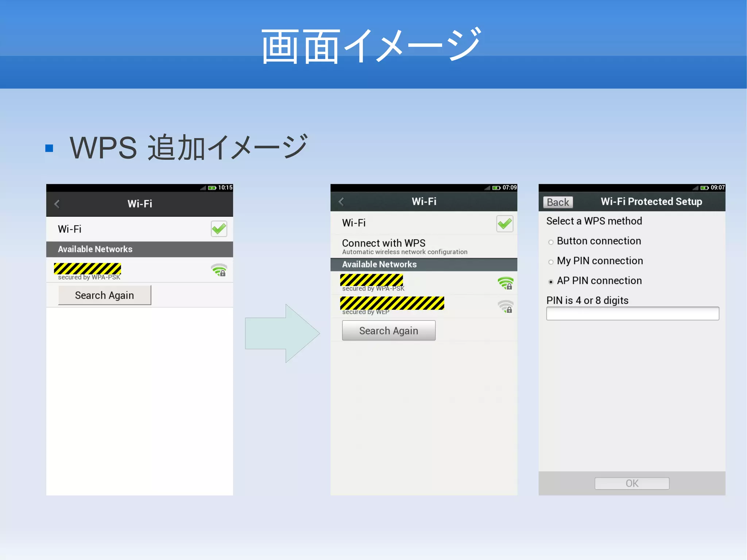The width and height of the screenshot is (747, 560).
Task: Click Wi-Fi Protected Setup title
Action: coord(651,201)
